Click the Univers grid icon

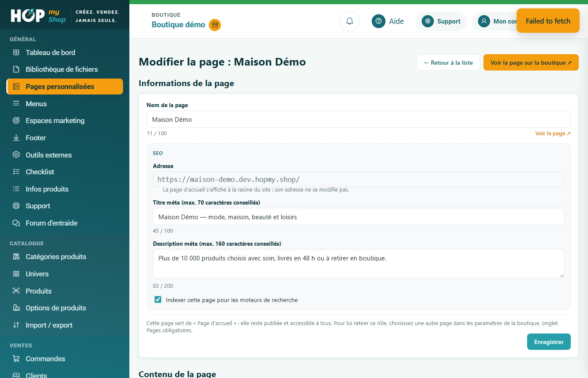pos(16,274)
